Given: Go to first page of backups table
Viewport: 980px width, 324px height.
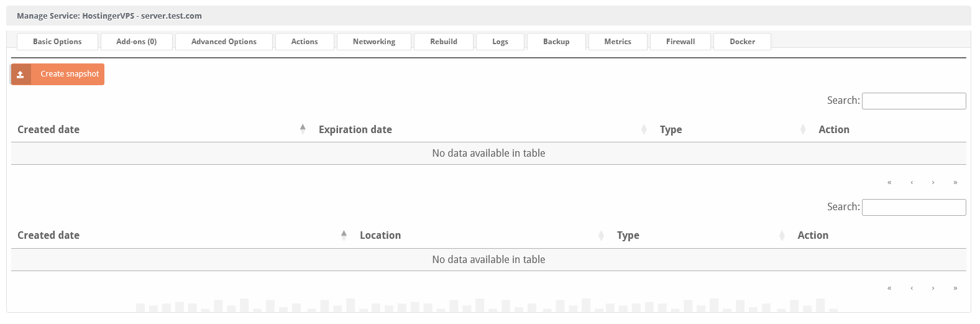Looking at the screenshot, I should point(889,288).
